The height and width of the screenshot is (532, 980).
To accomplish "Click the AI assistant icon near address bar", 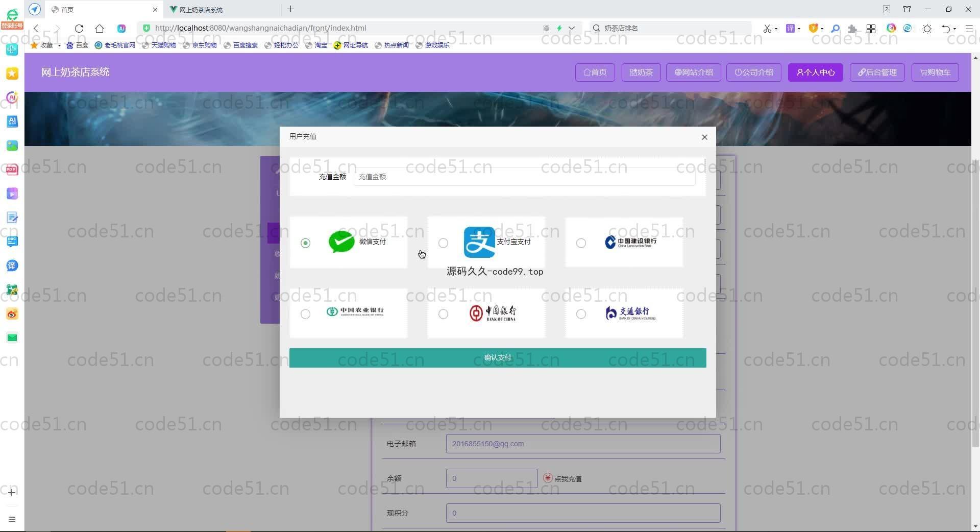I will (121, 29).
